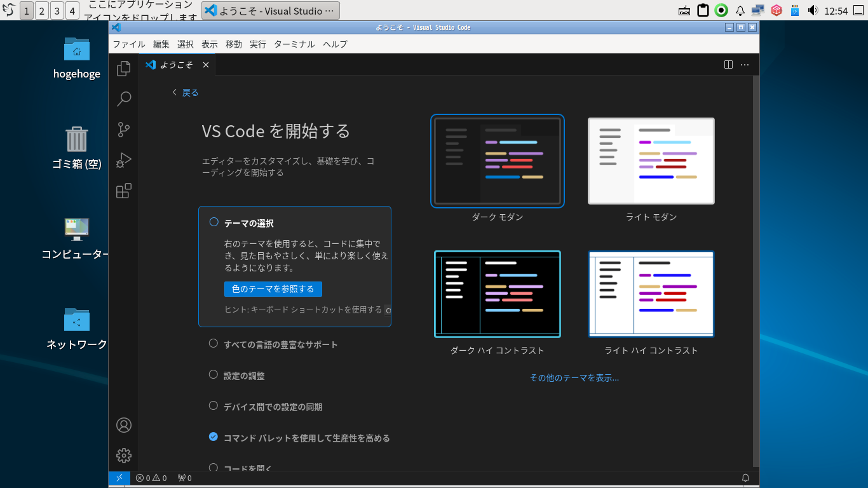This screenshot has width=868, height=488.
Task: Toggle the 設定の調整 step circle
Action: tap(214, 375)
